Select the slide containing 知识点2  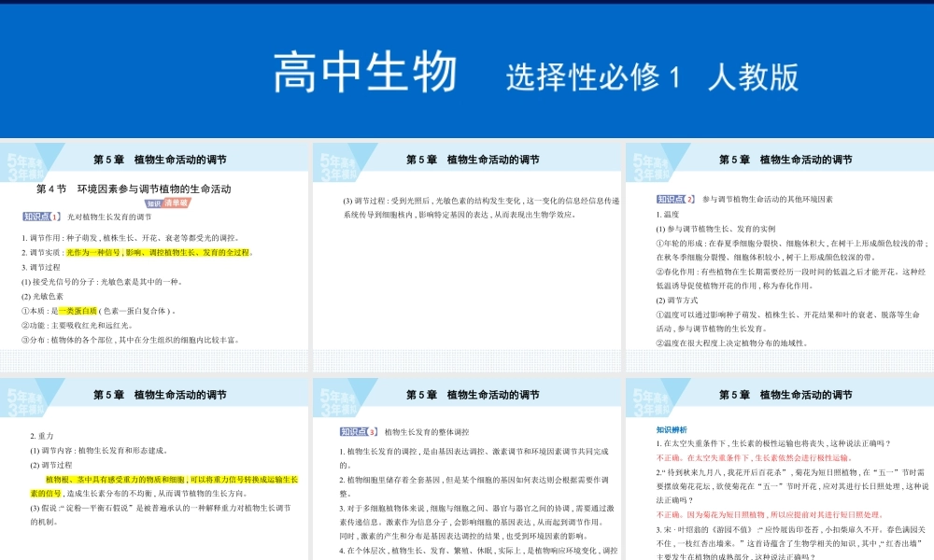click(780, 257)
